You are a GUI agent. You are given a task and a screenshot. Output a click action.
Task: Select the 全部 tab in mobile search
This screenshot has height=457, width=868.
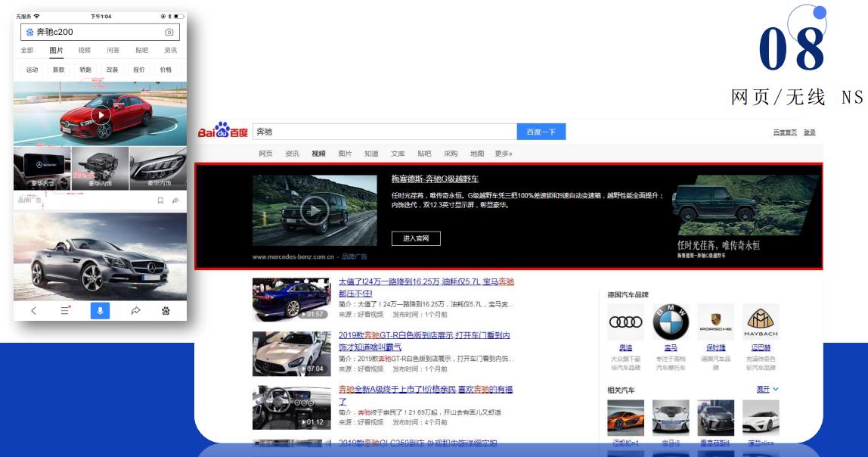click(27, 51)
